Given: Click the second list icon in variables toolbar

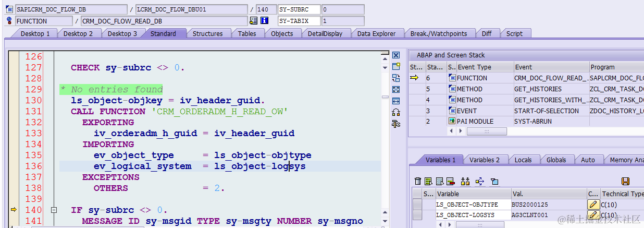Looking at the screenshot, I should point(439,181).
